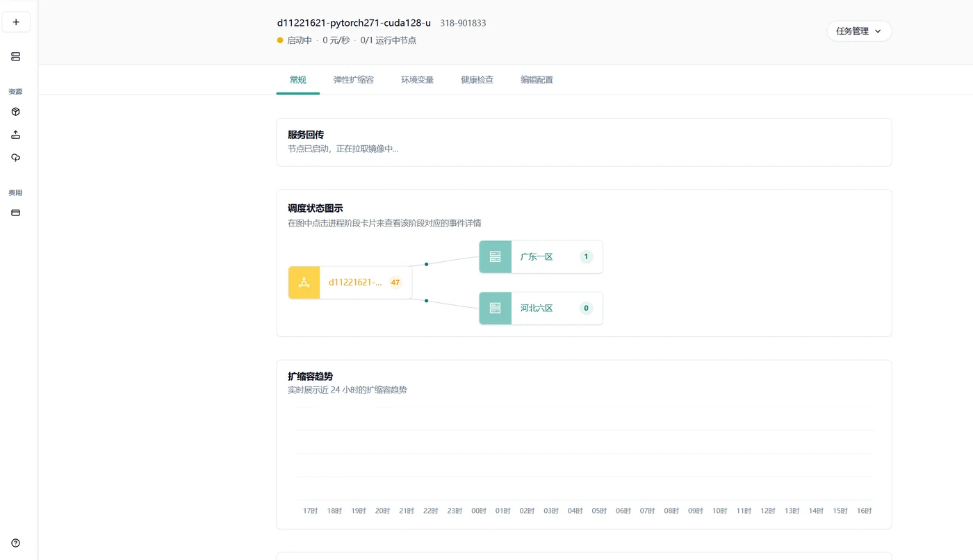The width and height of the screenshot is (973, 560).
Task: Click the 1 badge on 广东一区
Action: coord(586,257)
